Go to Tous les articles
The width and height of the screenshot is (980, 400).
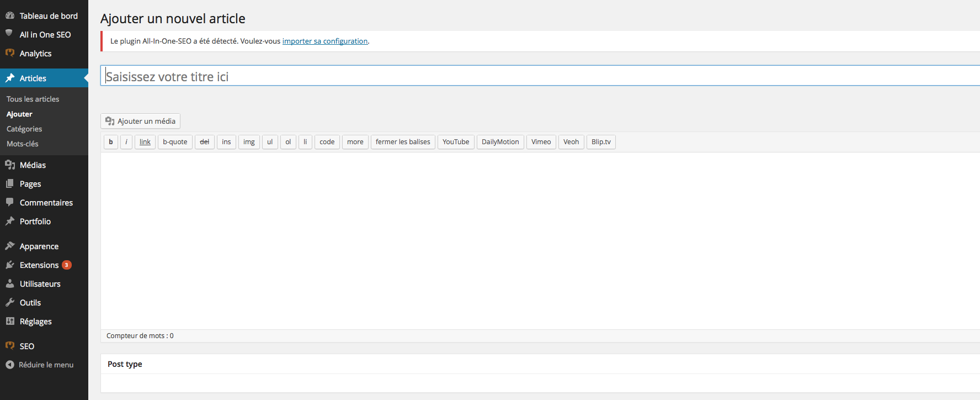click(33, 99)
